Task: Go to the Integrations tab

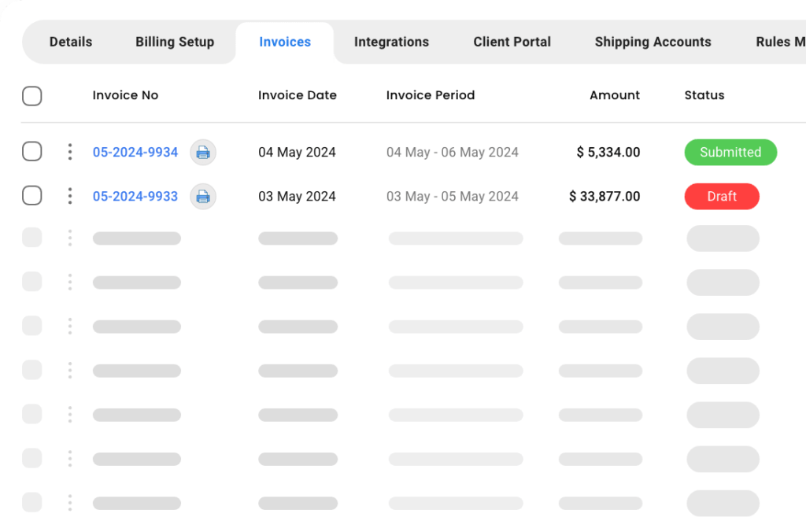Action: pos(391,42)
